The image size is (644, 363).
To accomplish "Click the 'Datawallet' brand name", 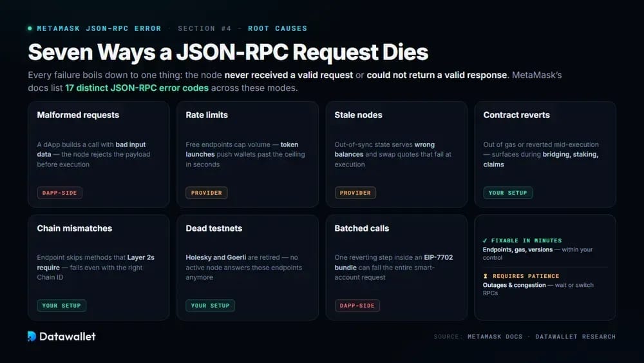I will tap(68, 337).
